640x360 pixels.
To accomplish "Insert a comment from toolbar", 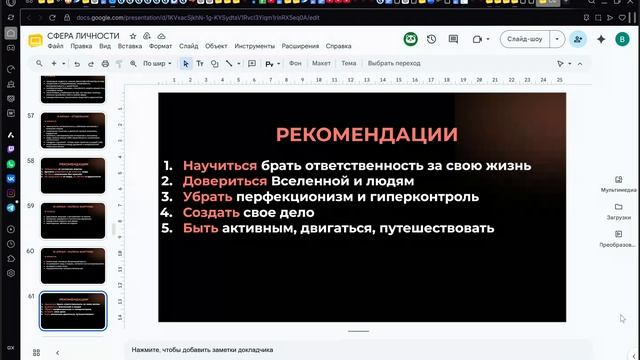I will click(252, 64).
